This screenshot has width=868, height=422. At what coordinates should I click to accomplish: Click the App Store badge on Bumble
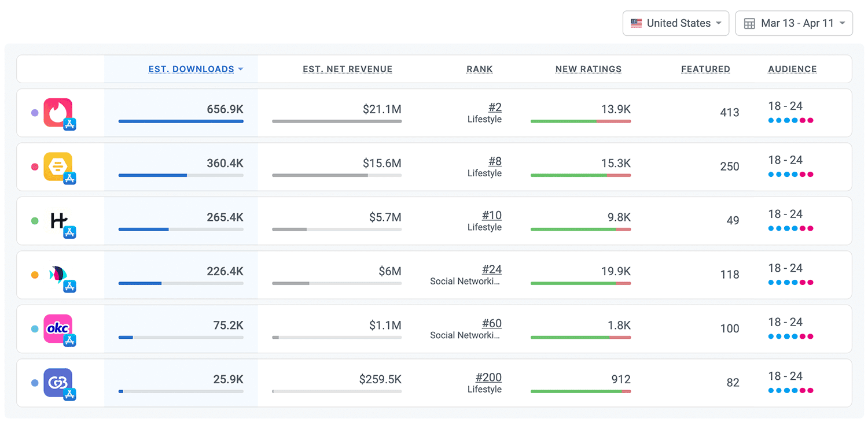point(70,178)
